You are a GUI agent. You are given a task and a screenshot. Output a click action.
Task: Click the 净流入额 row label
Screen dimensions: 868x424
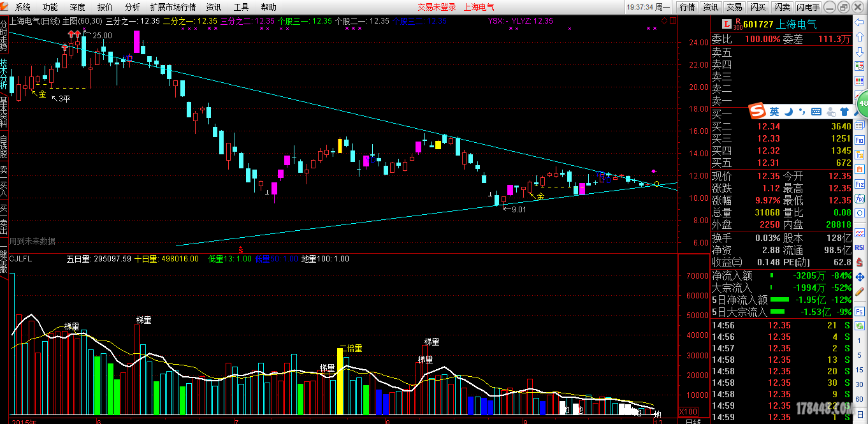[x=732, y=276]
